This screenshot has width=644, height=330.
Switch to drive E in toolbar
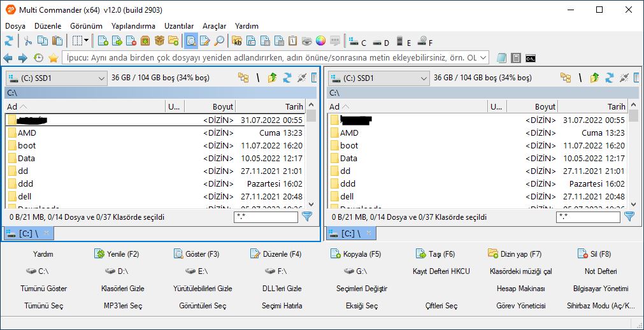(x=403, y=41)
